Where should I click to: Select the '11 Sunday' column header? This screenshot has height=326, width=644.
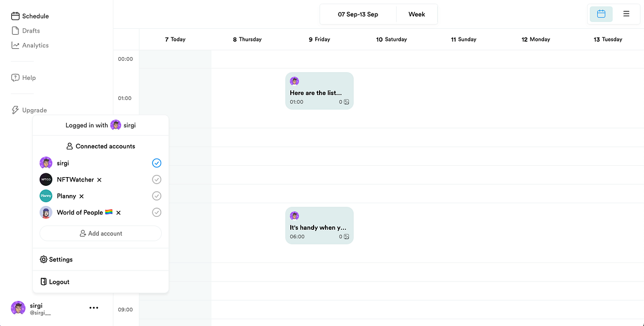pyautogui.click(x=464, y=40)
